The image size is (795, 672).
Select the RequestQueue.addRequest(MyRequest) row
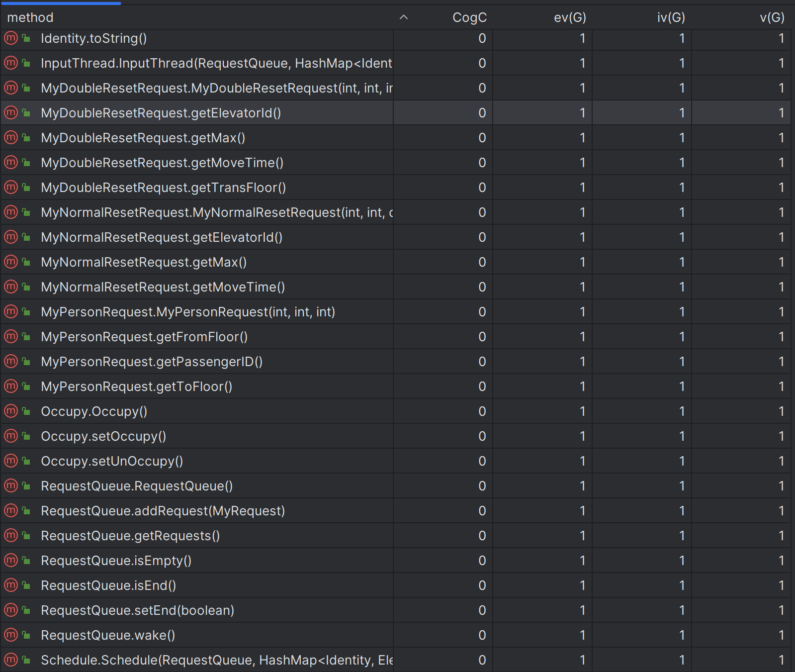[163, 511]
